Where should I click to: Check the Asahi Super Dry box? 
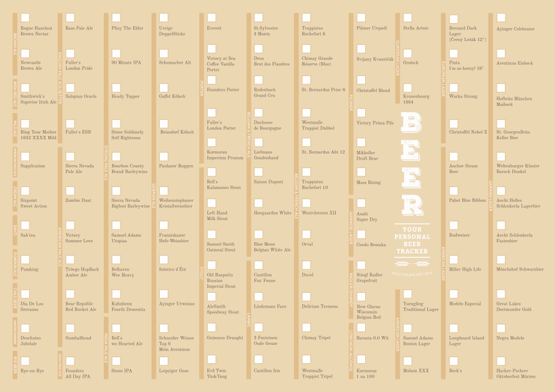tap(361, 203)
